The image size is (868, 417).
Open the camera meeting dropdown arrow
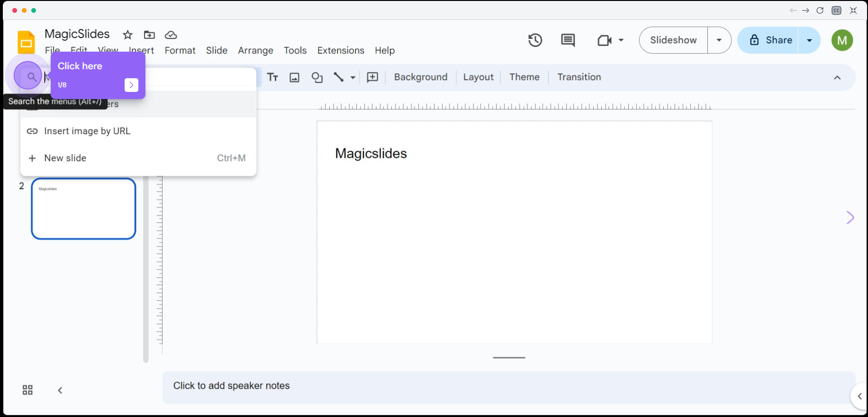[621, 40]
